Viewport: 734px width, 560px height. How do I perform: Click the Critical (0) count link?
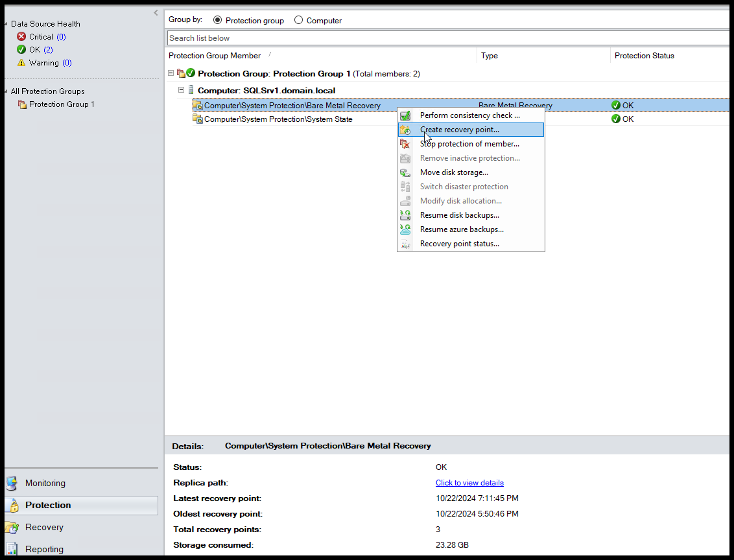[62, 36]
